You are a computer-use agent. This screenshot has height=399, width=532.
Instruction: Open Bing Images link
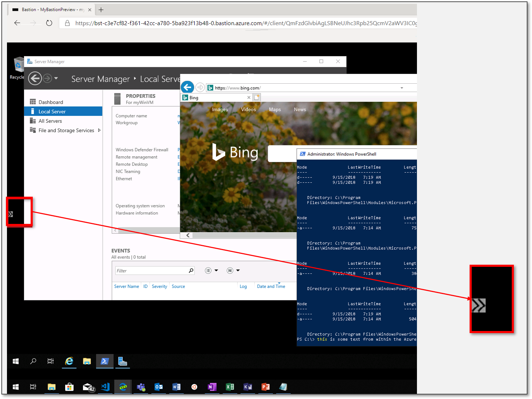coord(220,110)
